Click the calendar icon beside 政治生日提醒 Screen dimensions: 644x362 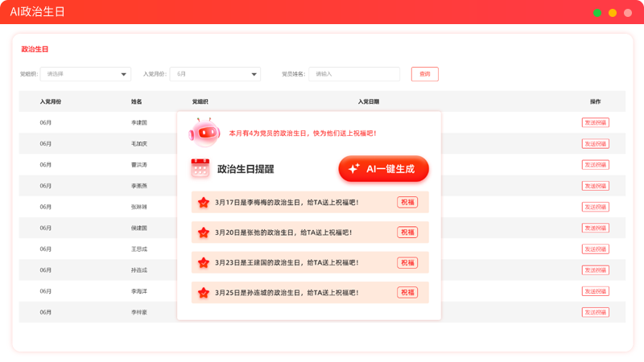200,168
